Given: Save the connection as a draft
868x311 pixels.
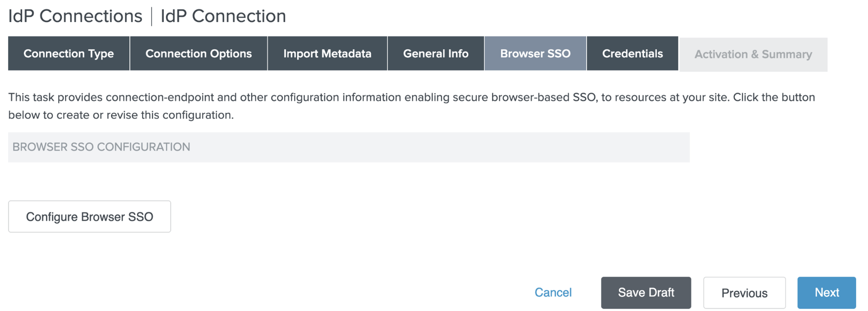Looking at the screenshot, I should (x=646, y=293).
